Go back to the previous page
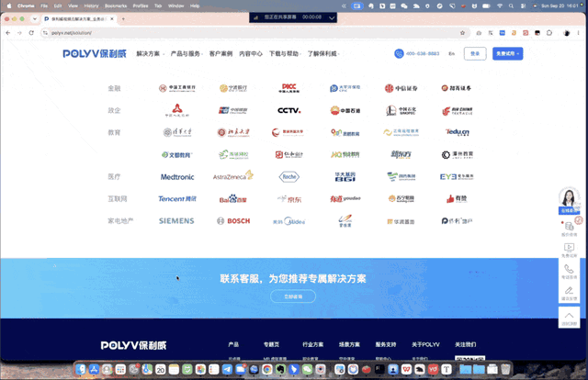588x380 pixels. coord(8,33)
